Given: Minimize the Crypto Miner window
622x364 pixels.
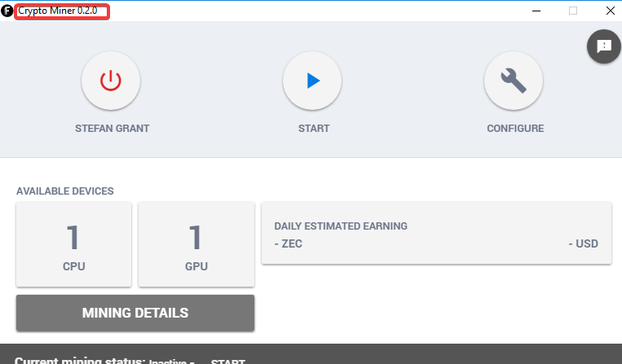Looking at the screenshot, I should click(536, 11).
